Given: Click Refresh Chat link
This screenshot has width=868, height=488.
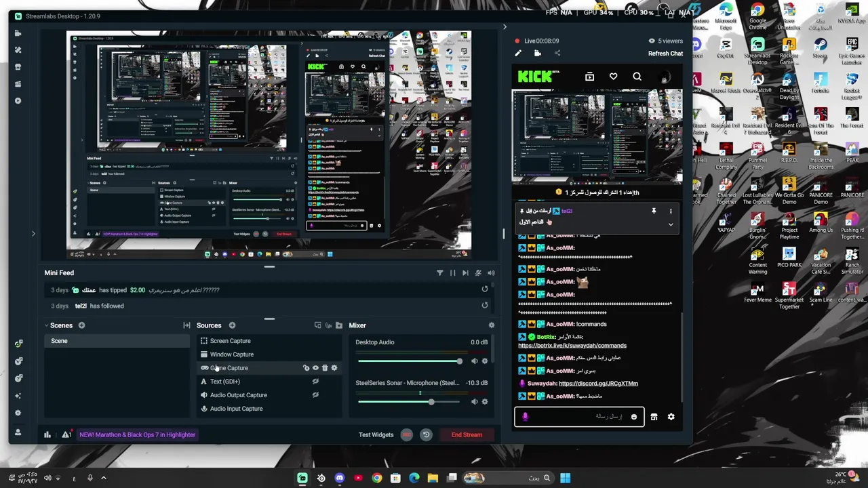Looking at the screenshot, I should [x=665, y=54].
